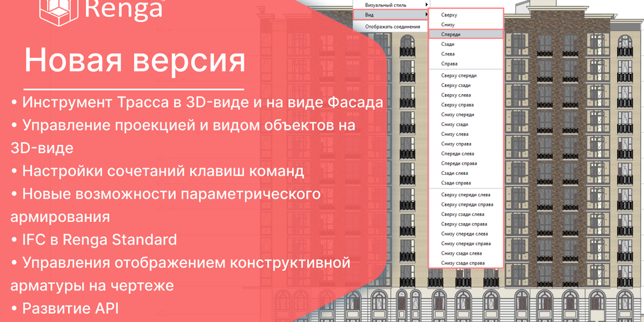Click Настройки сочетаний клавиш команд bullet
The height and width of the screenshot is (322, 644).
(x=157, y=171)
